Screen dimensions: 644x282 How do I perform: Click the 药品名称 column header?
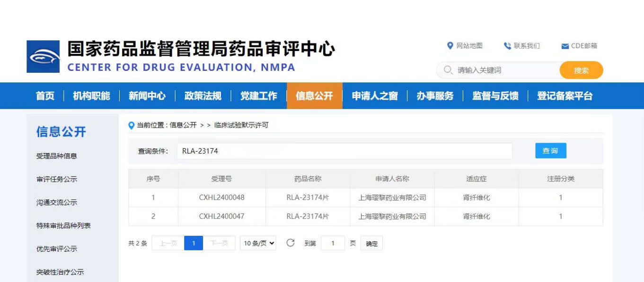[308, 179]
